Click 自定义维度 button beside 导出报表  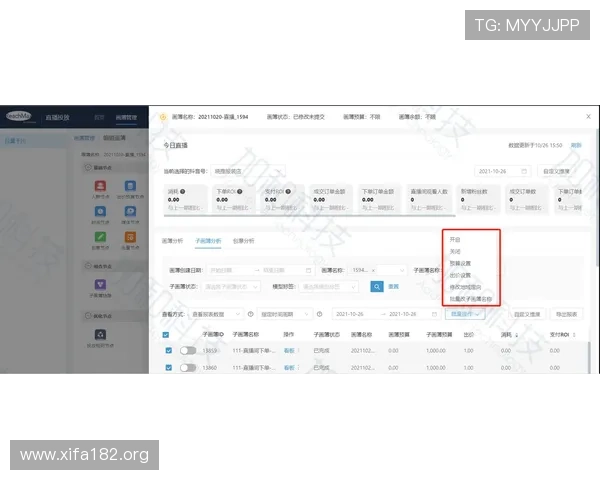tap(527, 314)
